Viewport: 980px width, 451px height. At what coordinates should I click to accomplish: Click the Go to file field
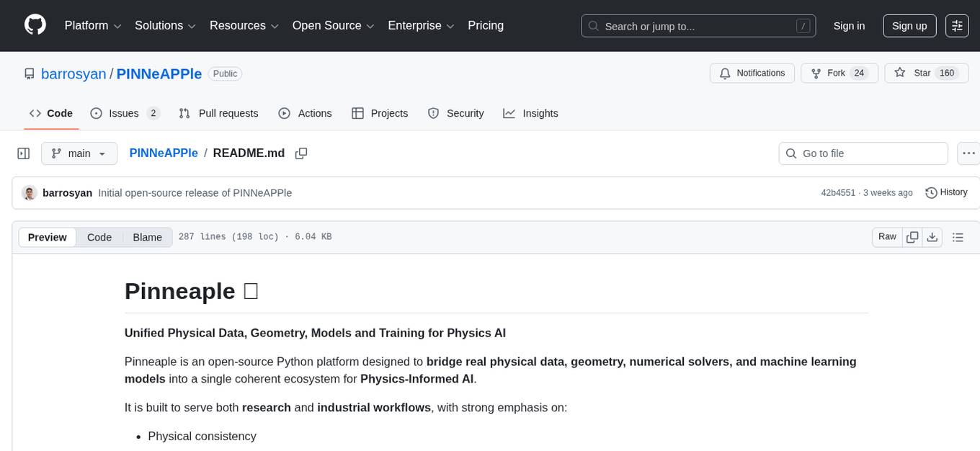(x=863, y=153)
